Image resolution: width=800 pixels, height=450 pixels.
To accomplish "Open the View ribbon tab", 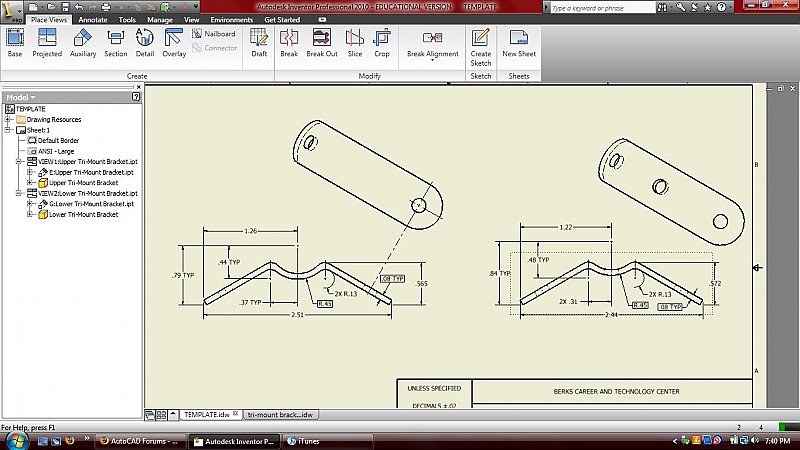I will click(x=191, y=20).
